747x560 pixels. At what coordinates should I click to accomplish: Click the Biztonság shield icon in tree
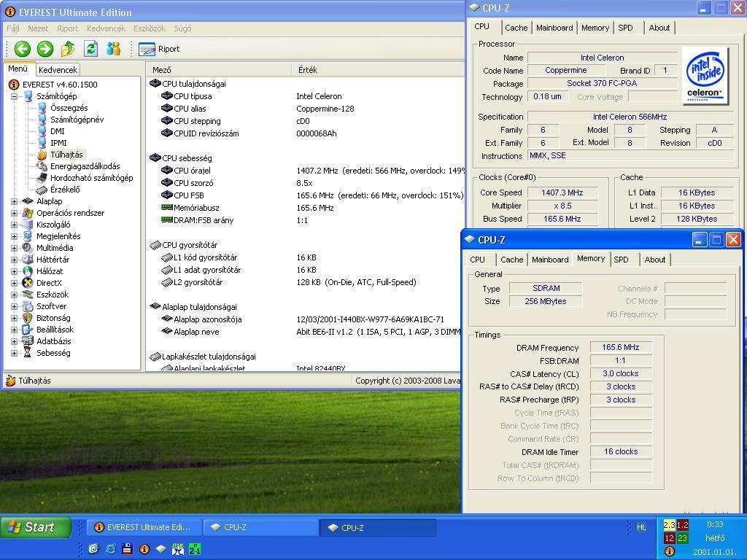[x=28, y=318]
